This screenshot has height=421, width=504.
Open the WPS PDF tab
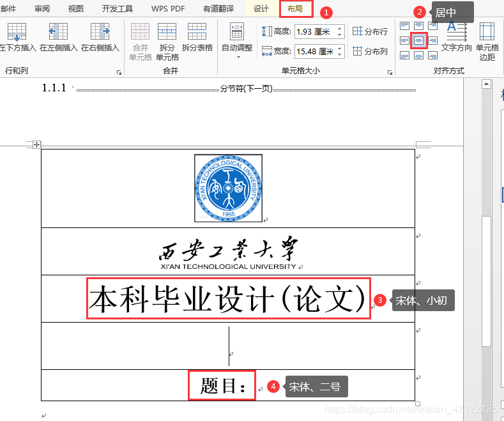click(168, 8)
